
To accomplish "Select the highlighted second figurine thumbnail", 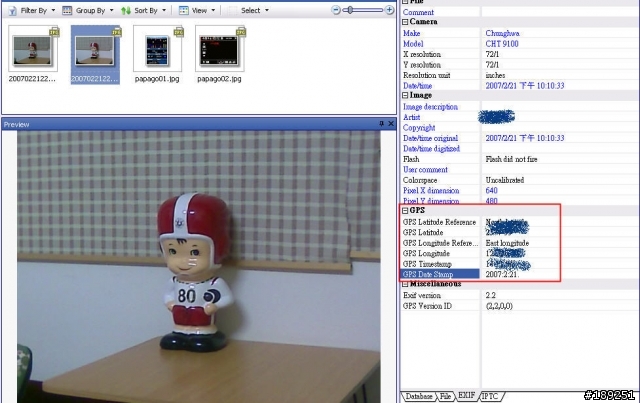I will pyautogui.click(x=95, y=54).
